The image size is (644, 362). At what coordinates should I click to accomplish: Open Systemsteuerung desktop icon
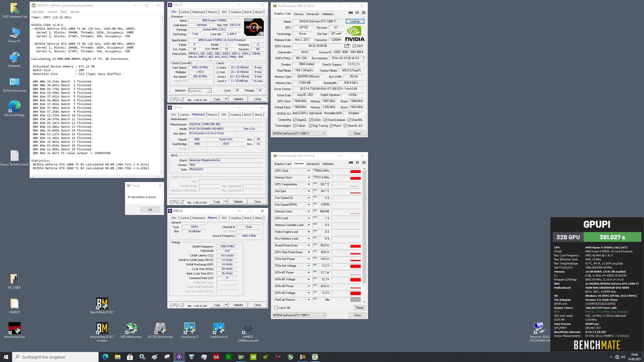click(14, 85)
